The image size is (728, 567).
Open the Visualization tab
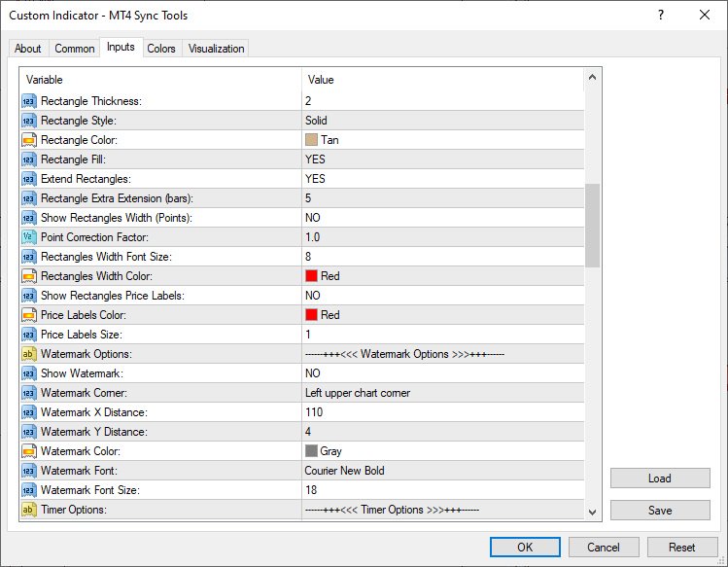(216, 49)
